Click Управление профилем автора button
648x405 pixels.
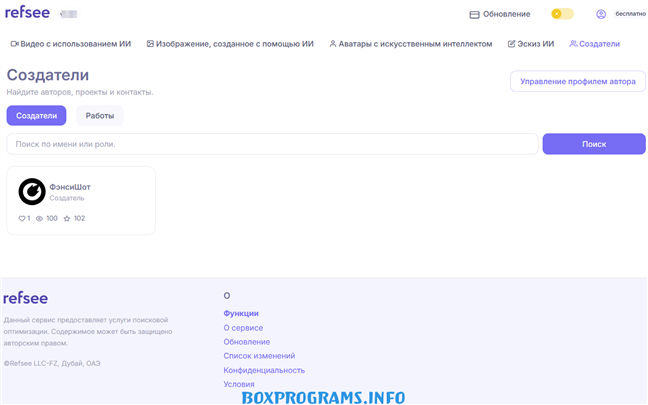coord(577,82)
